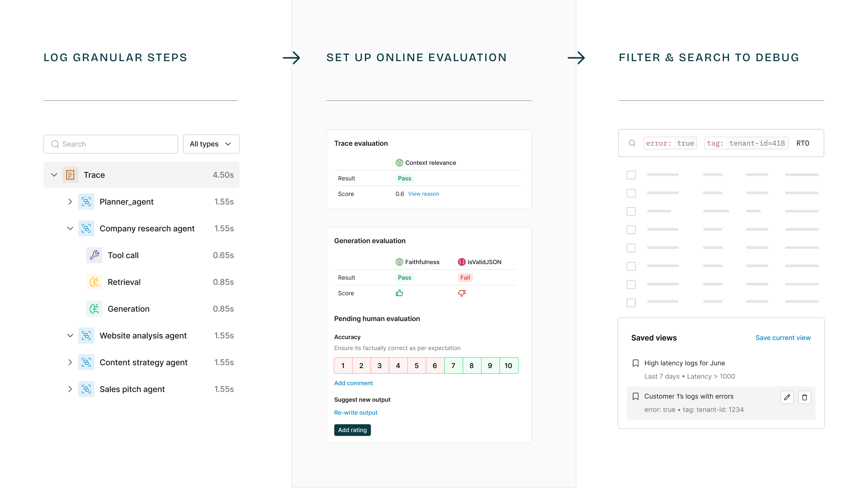868x488 pixels.
Task: Select accuracy rating 7 on scale
Action: tap(453, 366)
